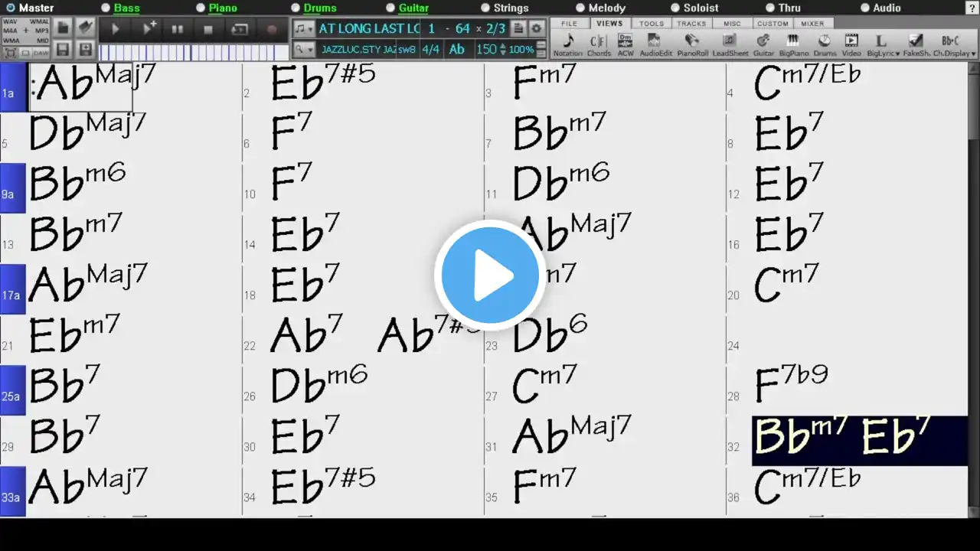Select the Master track radio button

coord(11,8)
